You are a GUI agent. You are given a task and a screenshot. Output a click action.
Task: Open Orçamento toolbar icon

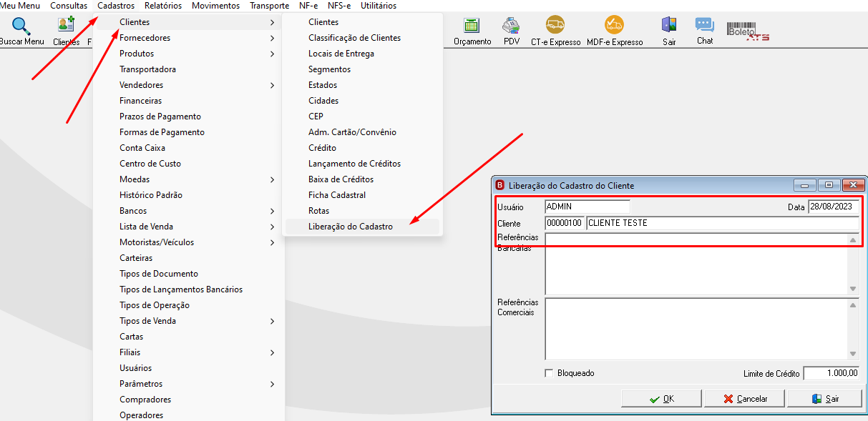point(472,26)
